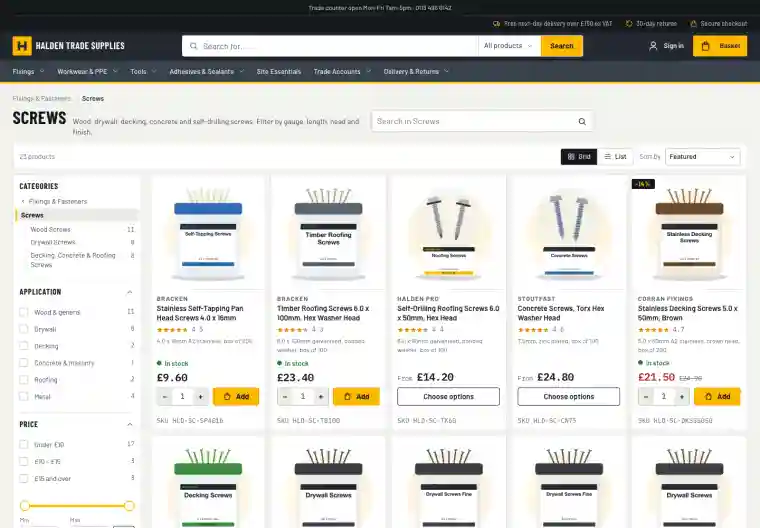Viewport: 760px width, 528px height.
Task: Switch to List view
Action: coord(615,157)
